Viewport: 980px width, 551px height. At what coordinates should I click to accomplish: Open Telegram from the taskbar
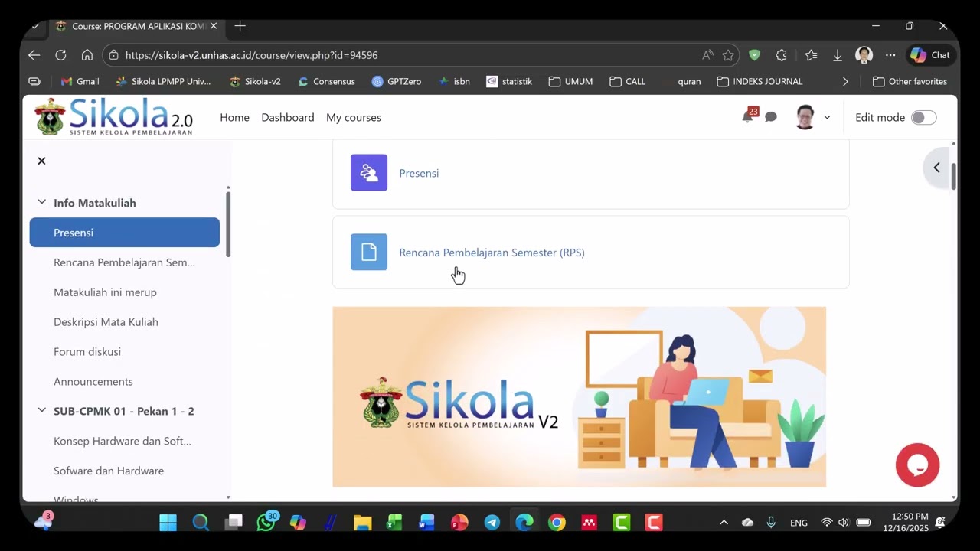tap(492, 523)
